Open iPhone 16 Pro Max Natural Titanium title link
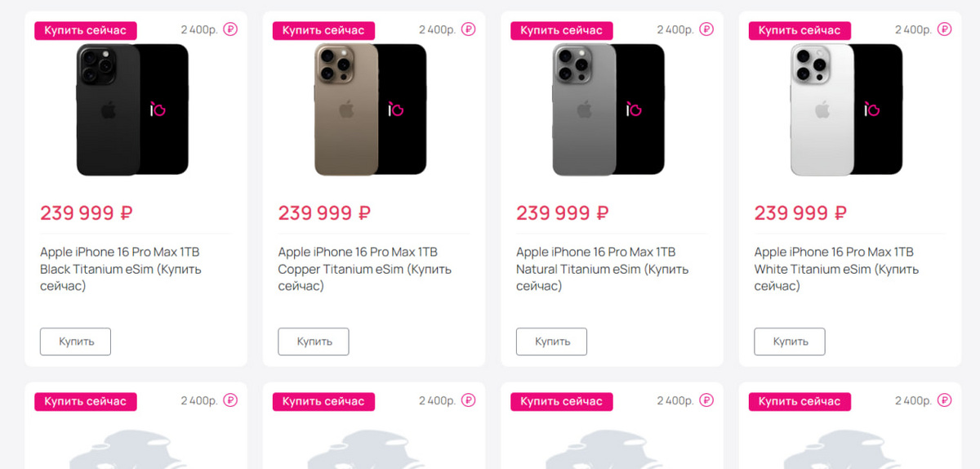980x469 pixels. [x=603, y=269]
